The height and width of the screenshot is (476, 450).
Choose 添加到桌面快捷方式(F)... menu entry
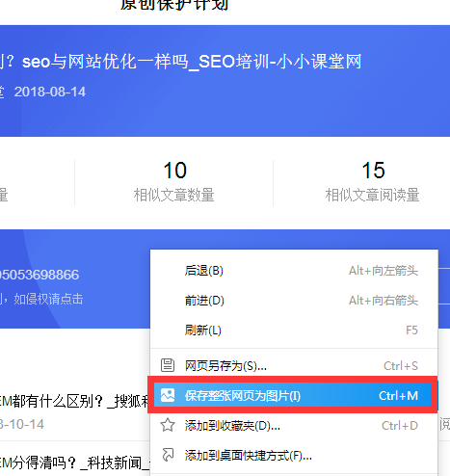[294, 456]
